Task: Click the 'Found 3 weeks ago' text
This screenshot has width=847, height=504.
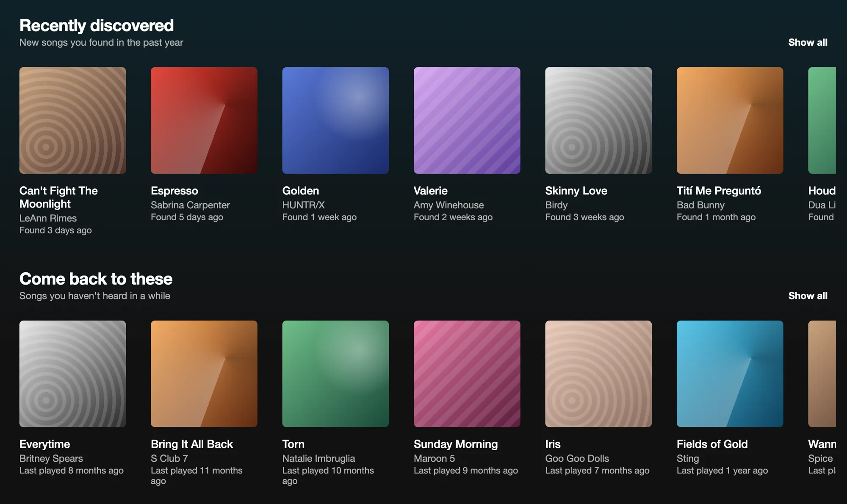Action: point(584,217)
